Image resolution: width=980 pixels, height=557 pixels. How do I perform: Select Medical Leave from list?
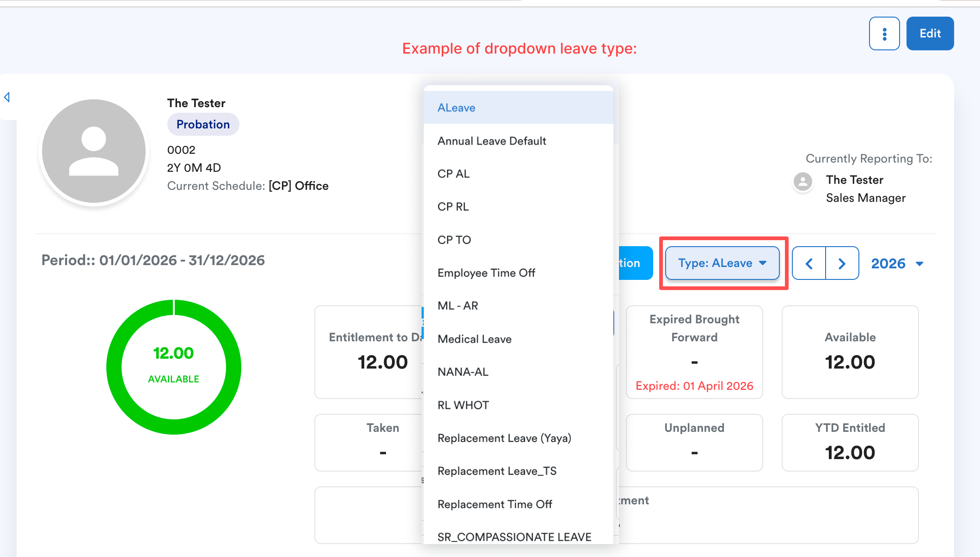474,339
